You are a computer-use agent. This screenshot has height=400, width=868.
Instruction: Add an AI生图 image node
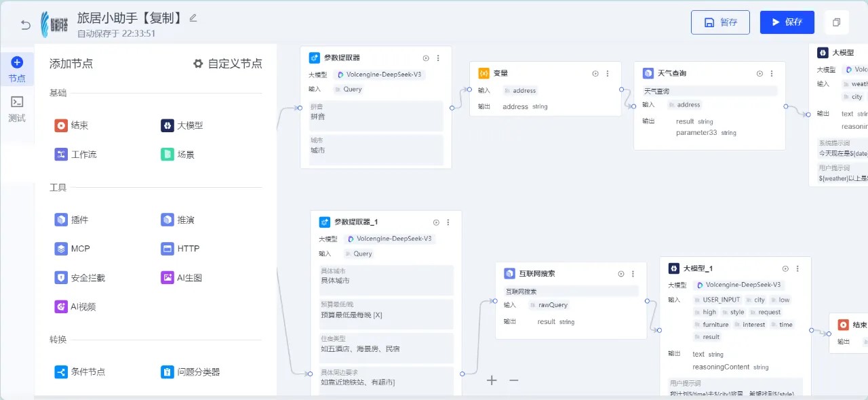pos(181,278)
